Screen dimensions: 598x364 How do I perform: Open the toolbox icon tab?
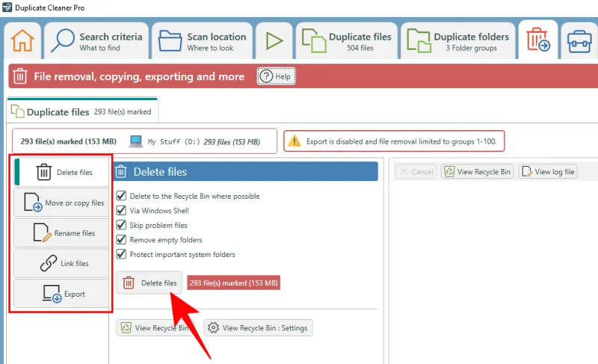[x=579, y=40]
